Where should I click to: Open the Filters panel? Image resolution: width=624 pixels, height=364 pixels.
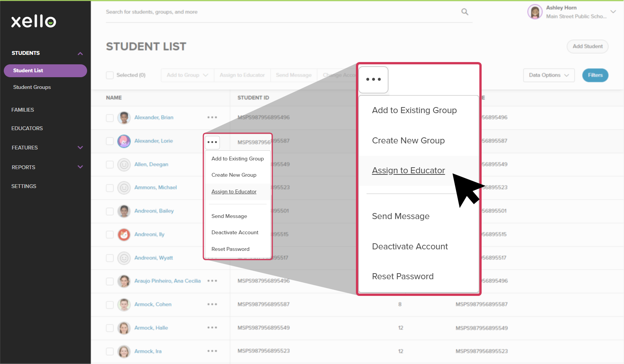(x=595, y=75)
